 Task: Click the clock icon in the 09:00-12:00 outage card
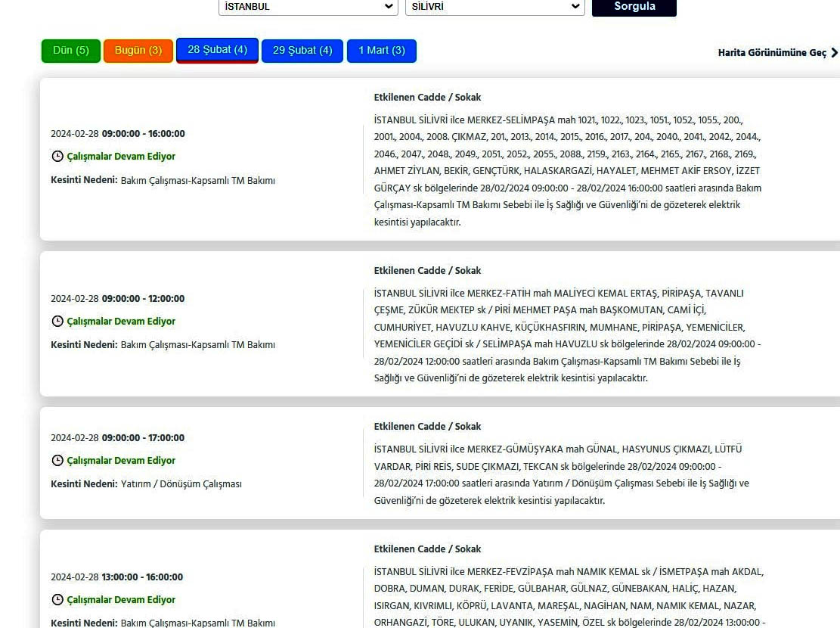click(x=57, y=322)
